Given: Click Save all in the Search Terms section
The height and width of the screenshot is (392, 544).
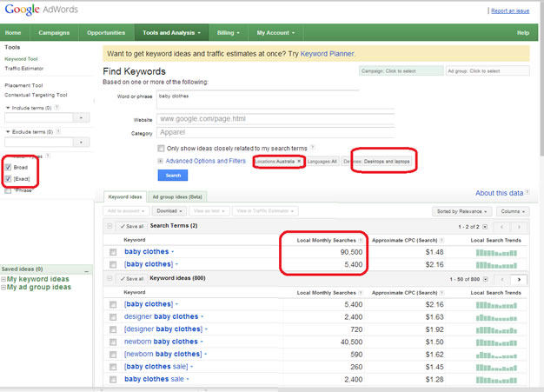Looking at the screenshot, I should click(132, 226).
